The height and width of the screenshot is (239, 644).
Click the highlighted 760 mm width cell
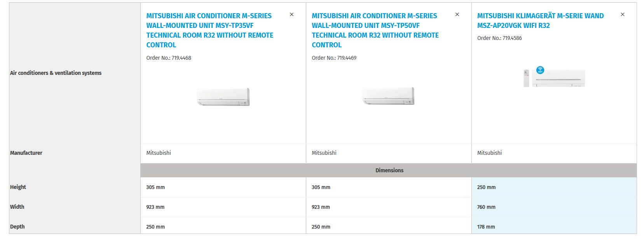click(x=486, y=207)
